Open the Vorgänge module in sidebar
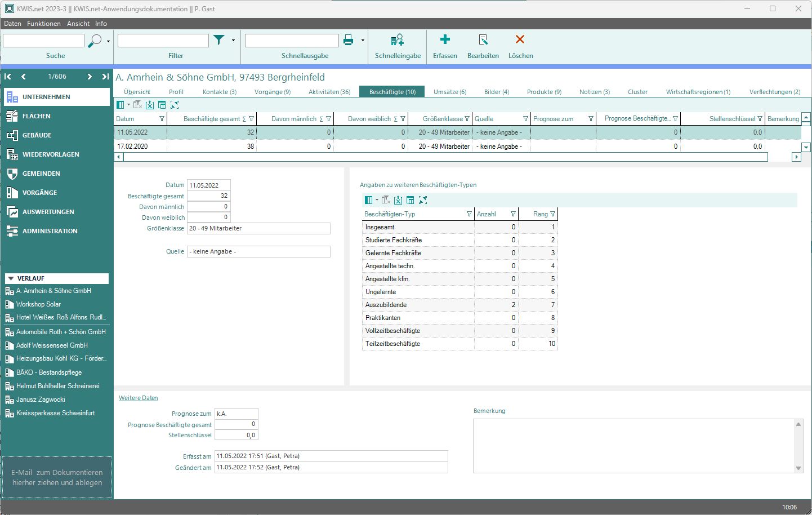This screenshot has width=812, height=515. [x=56, y=193]
